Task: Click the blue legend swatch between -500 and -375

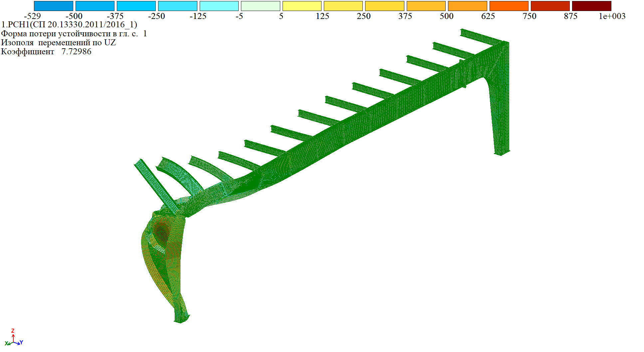Action: (x=95, y=6)
